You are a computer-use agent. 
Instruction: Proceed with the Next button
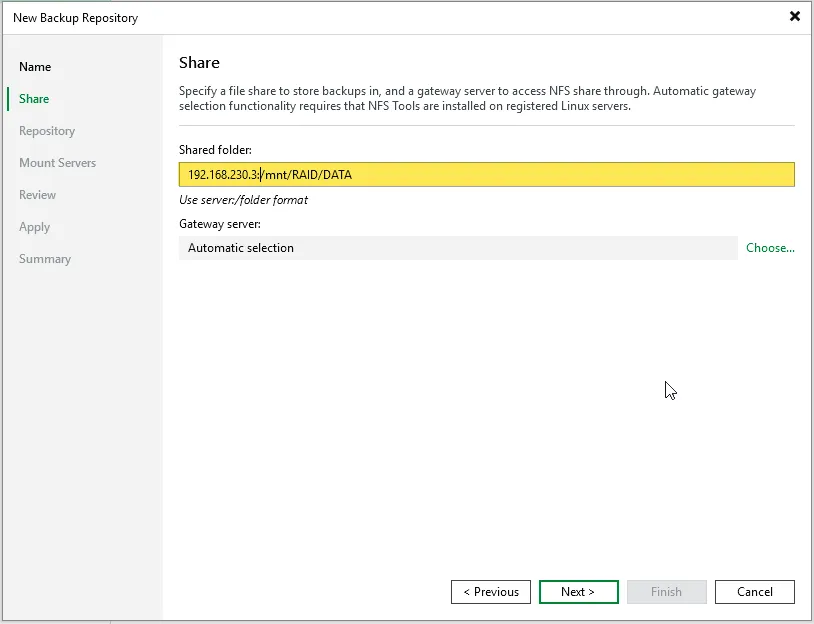(578, 592)
